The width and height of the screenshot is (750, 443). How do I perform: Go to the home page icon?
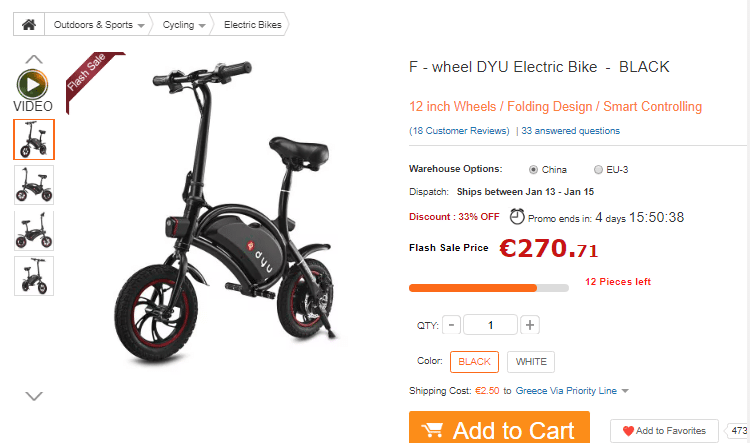point(29,24)
